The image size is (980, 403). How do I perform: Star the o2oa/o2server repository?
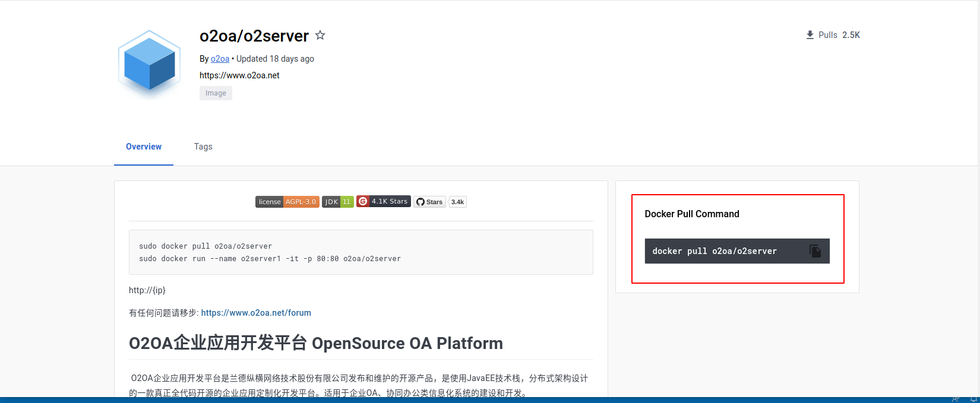point(320,35)
